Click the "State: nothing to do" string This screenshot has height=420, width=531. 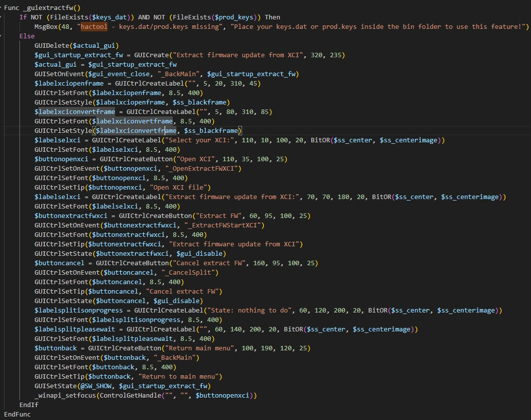[x=249, y=311]
